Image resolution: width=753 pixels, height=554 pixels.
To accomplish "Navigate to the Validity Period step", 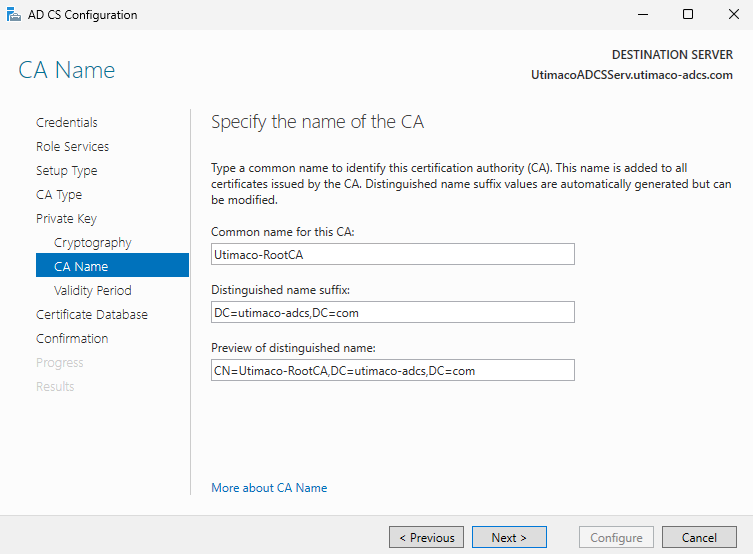I will (x=92, y=291).
